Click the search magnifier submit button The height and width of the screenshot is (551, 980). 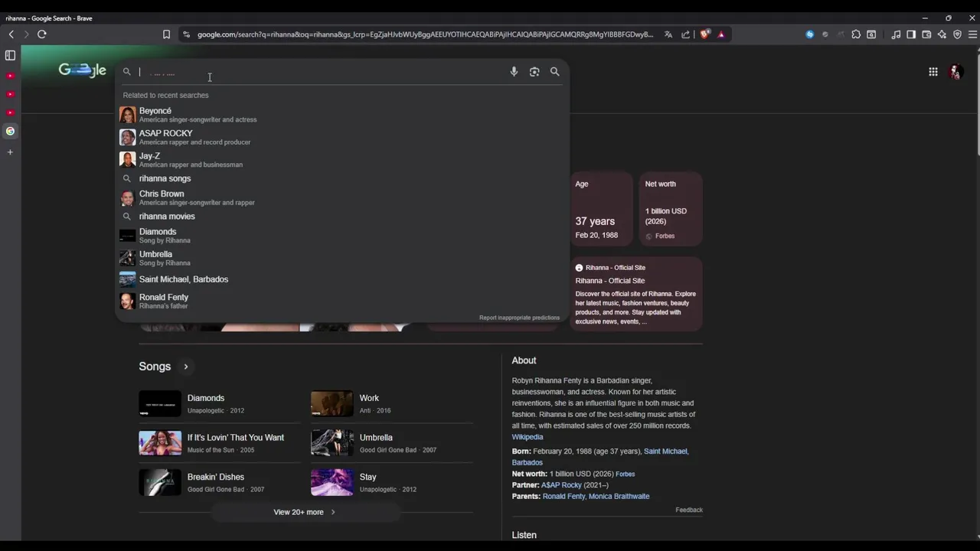(555, 72)
